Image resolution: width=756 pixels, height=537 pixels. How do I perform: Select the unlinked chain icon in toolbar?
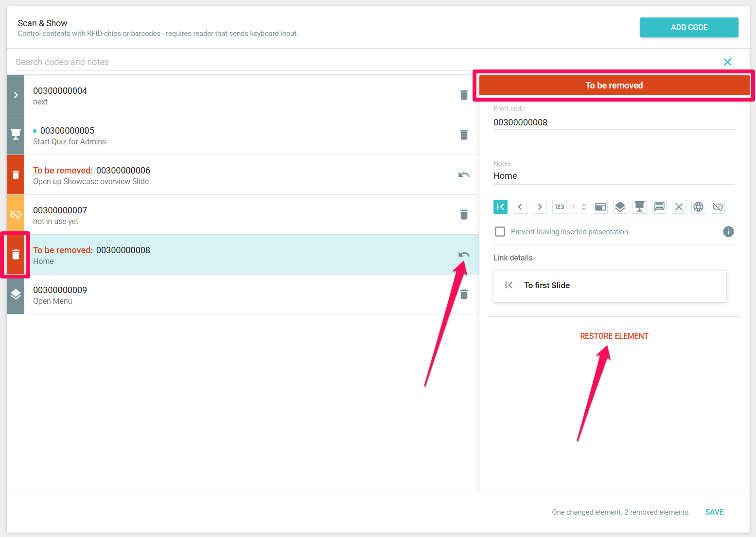(x=718, y=207)
